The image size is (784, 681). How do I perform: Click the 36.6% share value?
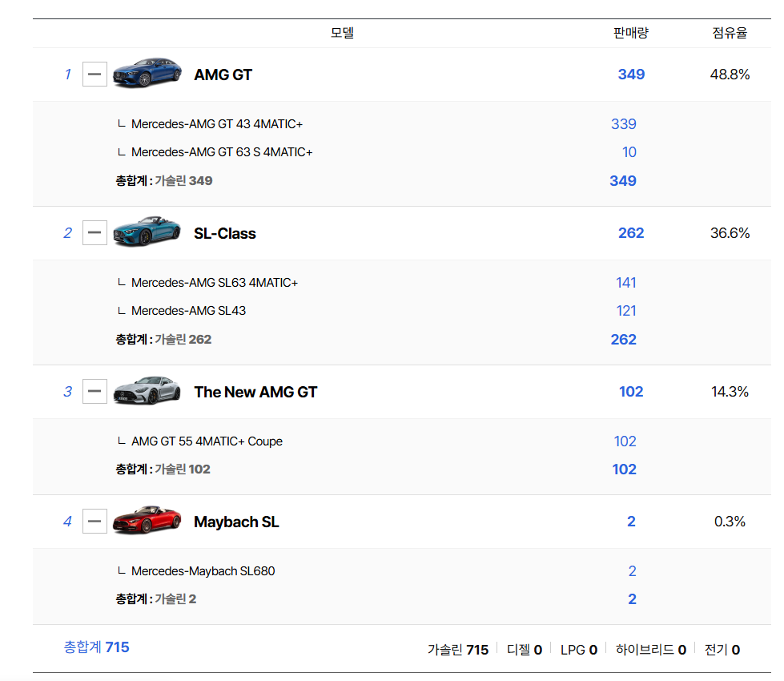coord(730,233)
